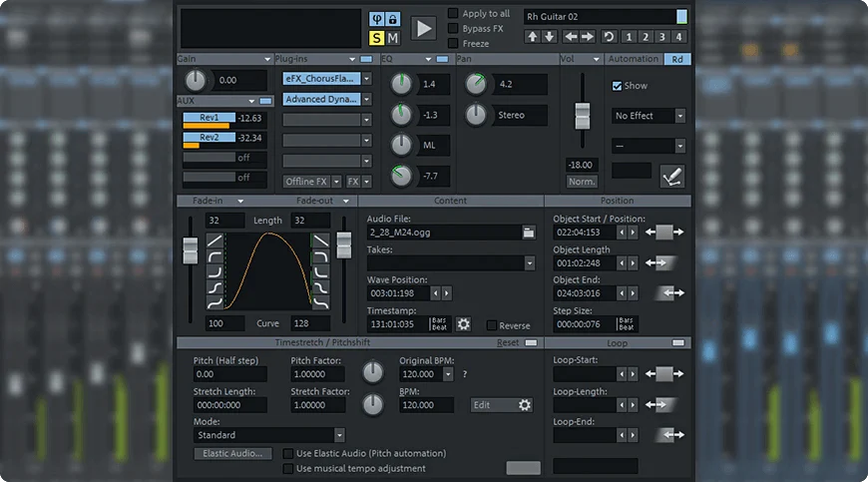Click the yellow Solo (S) button
868x482 pixels.
click(376, 38)
